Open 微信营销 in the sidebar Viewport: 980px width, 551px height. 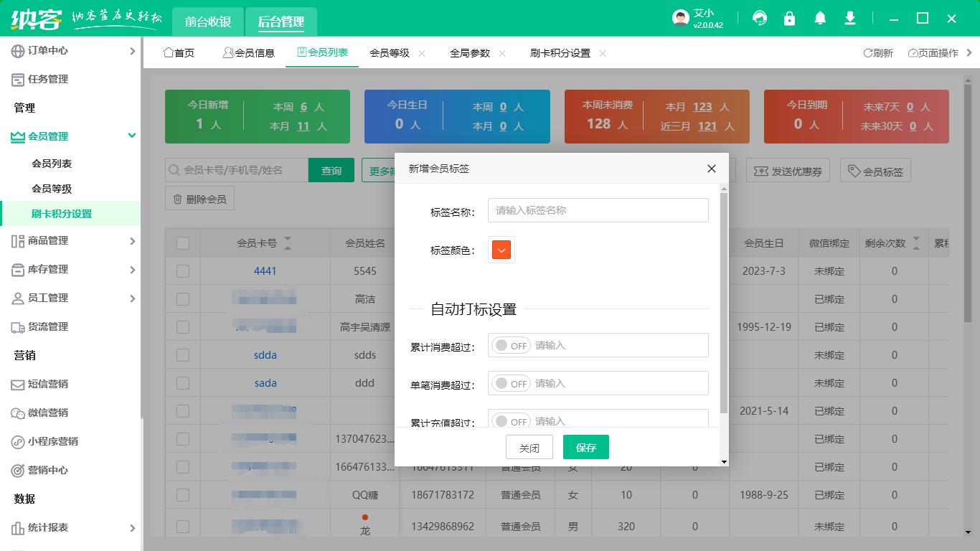pos(50,413)
